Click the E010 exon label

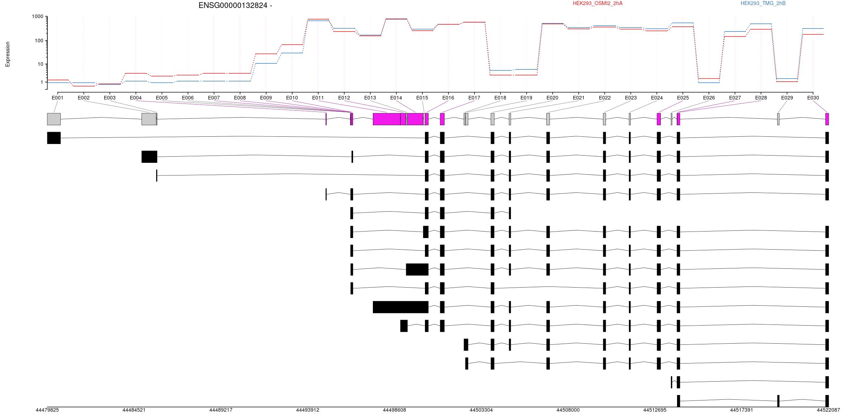click(292, 98)
